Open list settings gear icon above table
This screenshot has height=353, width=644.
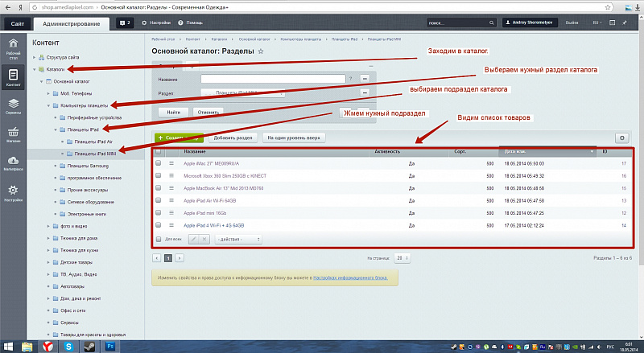(x=621, y=138)
